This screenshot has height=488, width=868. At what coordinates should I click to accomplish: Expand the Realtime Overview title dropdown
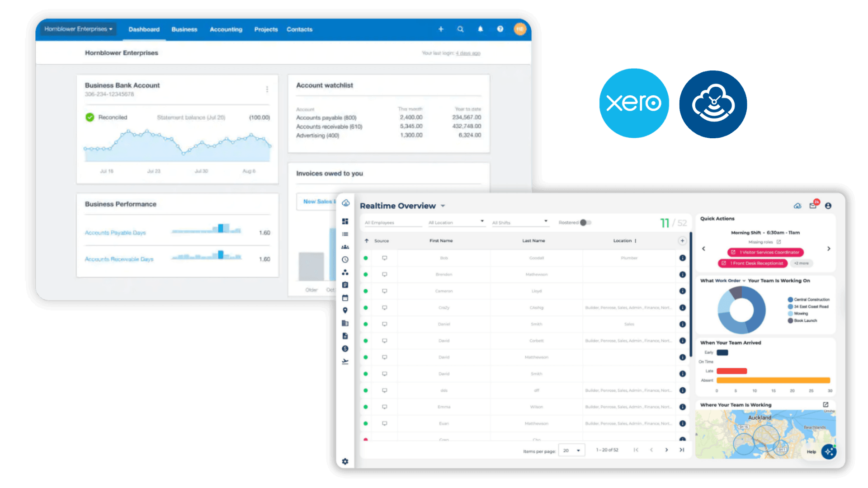tap(443, 206)
